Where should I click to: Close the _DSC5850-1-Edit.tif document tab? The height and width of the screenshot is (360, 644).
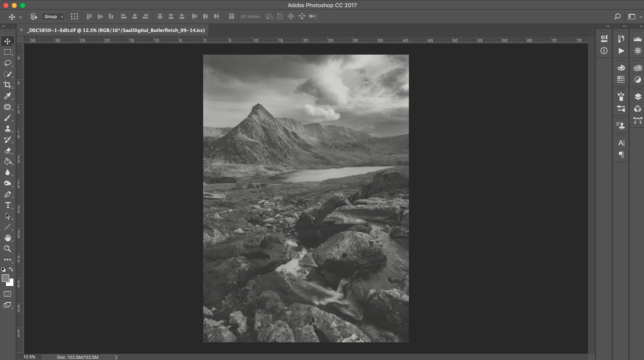click(x=21, y=30)
